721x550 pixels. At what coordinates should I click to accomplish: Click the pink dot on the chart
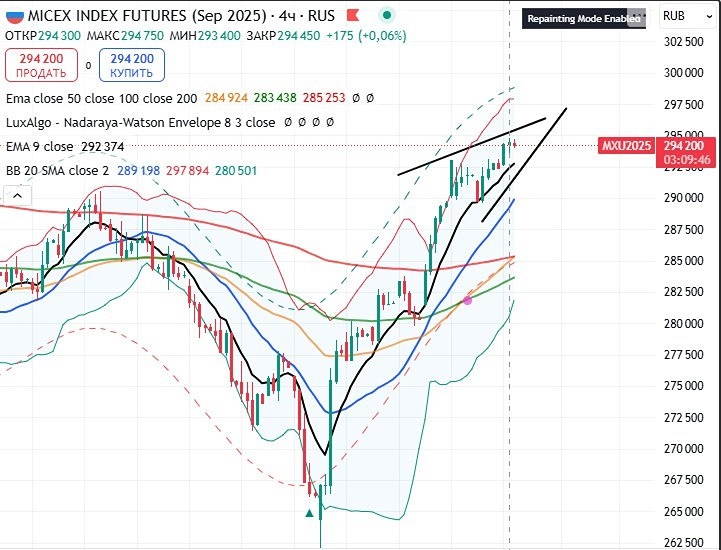[468, 300]
